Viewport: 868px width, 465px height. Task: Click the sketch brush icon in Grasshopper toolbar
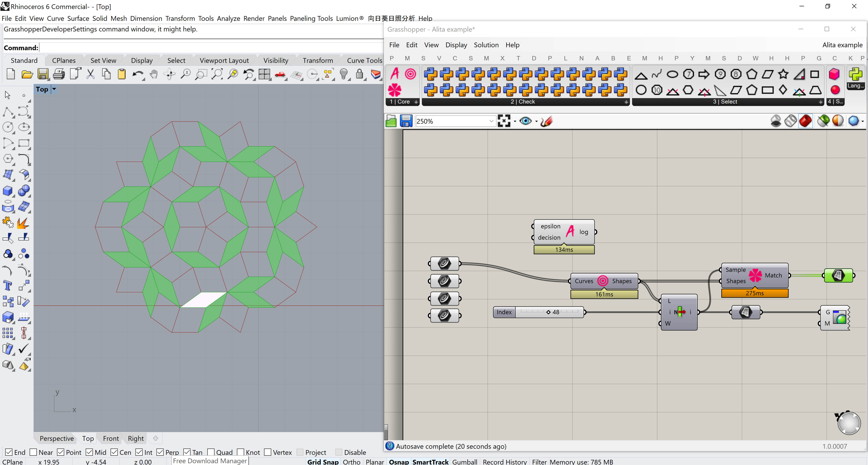pos(546,121)
